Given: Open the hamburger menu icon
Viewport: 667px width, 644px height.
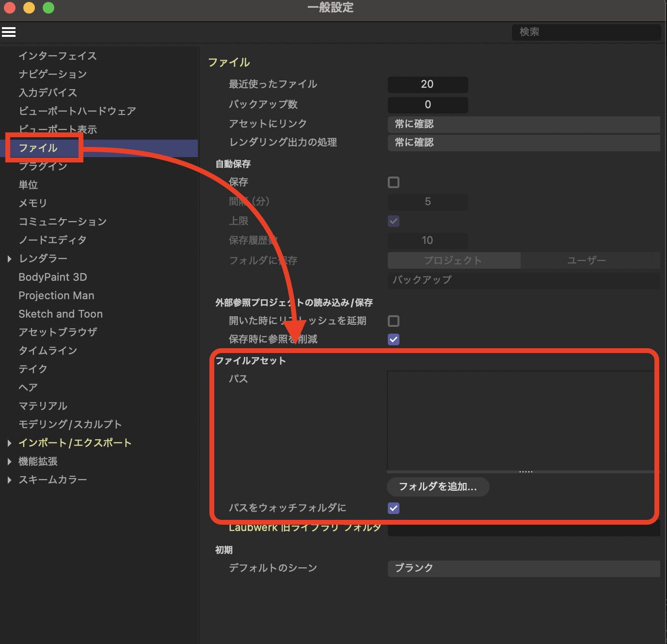Looking at the screenshot, I should click(x=9, y=32).
